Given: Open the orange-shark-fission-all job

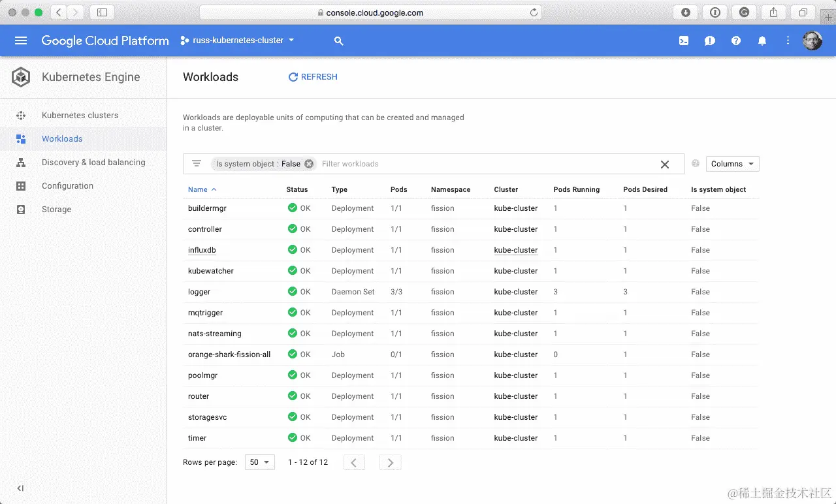Looking at the screenshot, I should pyautogui.click(x=229, y=354).
